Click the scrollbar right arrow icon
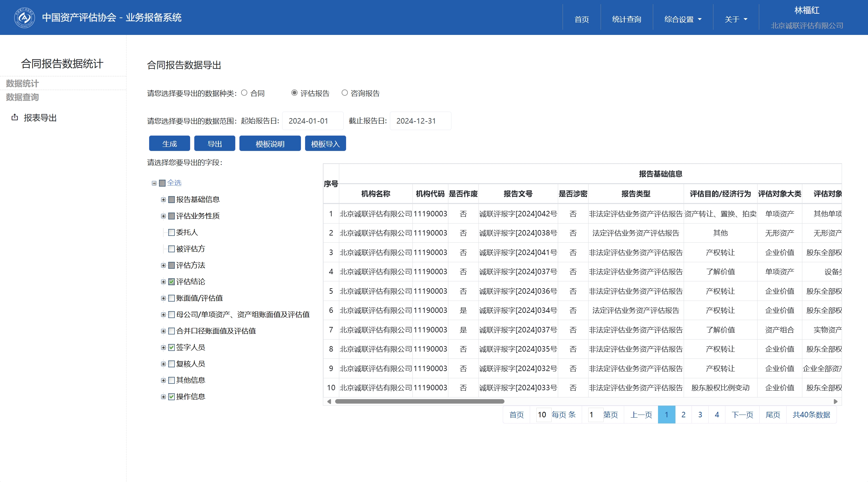This screenshot has width=868, height=482. [x=836, y=401]
